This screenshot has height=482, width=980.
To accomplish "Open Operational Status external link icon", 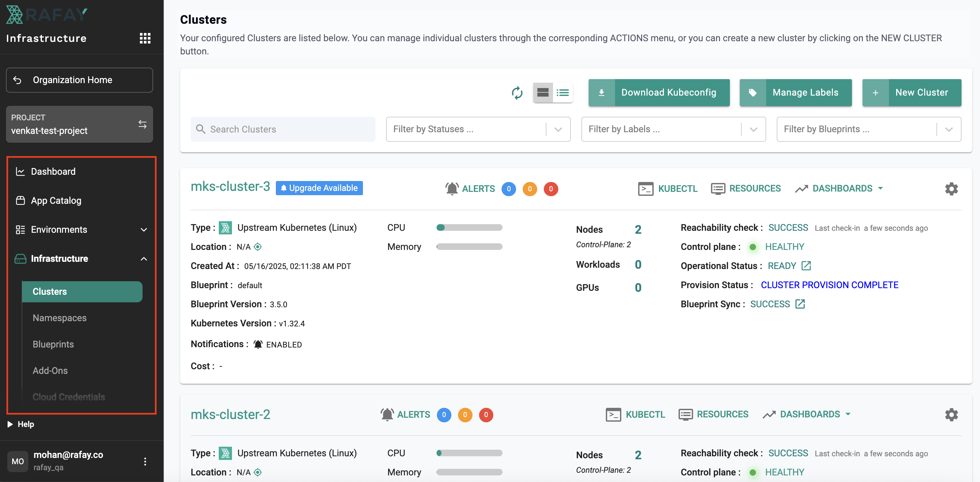I will tap(806, 266).
